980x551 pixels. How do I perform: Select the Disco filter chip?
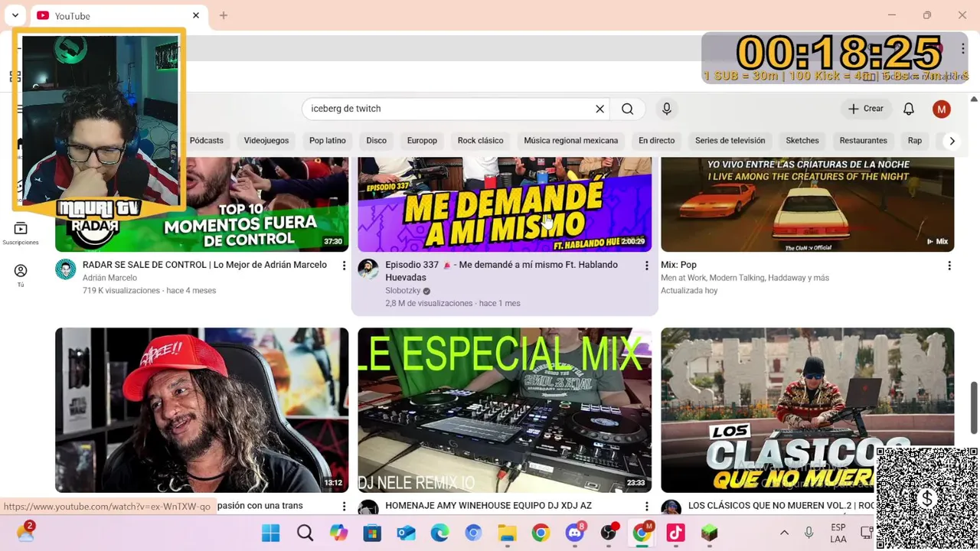click(x=377, y=141)
